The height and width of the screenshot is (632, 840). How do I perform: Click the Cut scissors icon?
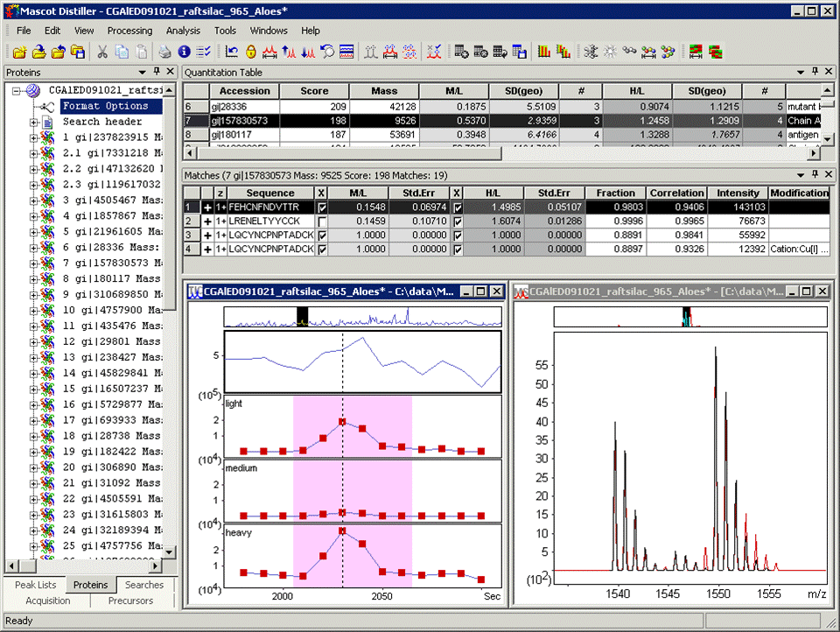pyautogui.click(x=102, y=52)
